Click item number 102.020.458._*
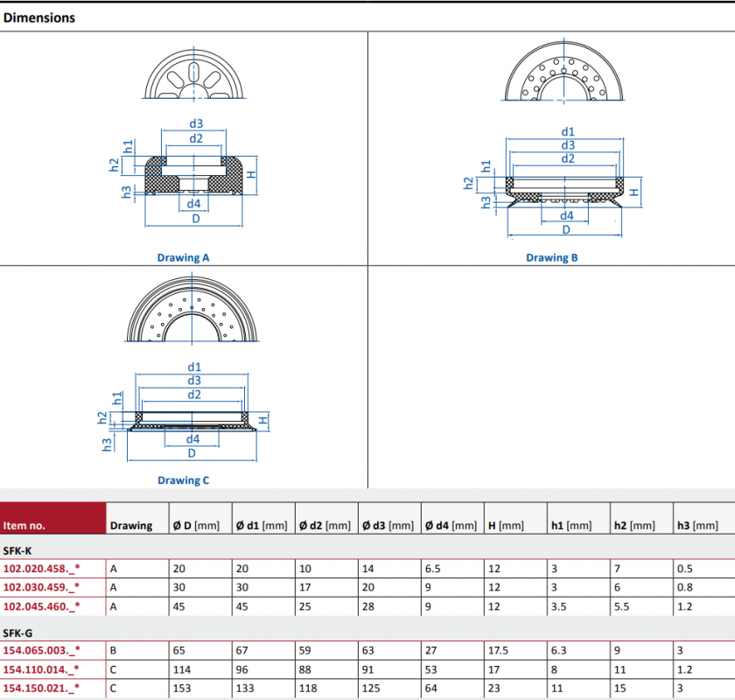735x700 pixels. 41,569
